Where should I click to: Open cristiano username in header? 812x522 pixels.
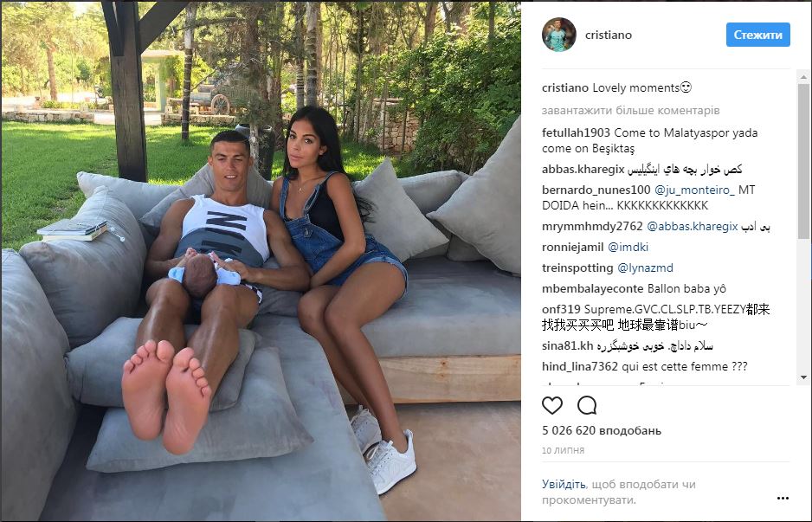tap(608, 35)
